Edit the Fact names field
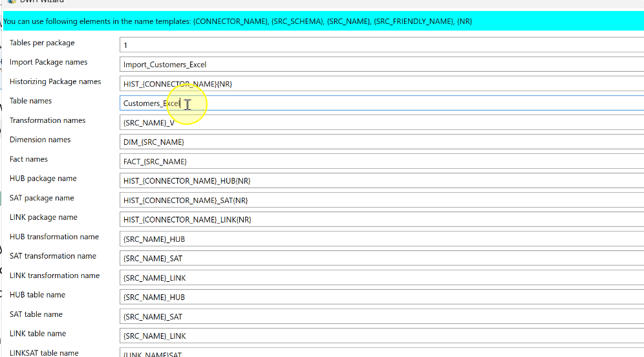 tap(381, 162)
